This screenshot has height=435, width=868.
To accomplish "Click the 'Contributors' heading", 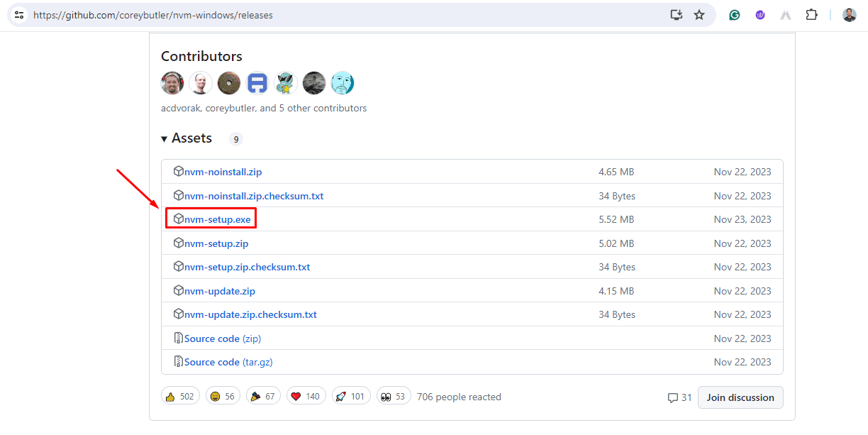I will click(201, 56).
